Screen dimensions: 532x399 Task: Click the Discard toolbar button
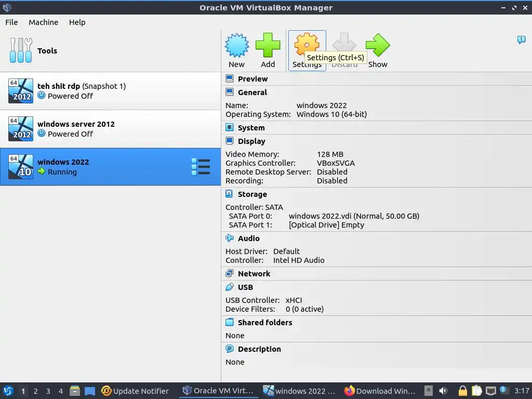pyautogui.click(x=344, y=50)
